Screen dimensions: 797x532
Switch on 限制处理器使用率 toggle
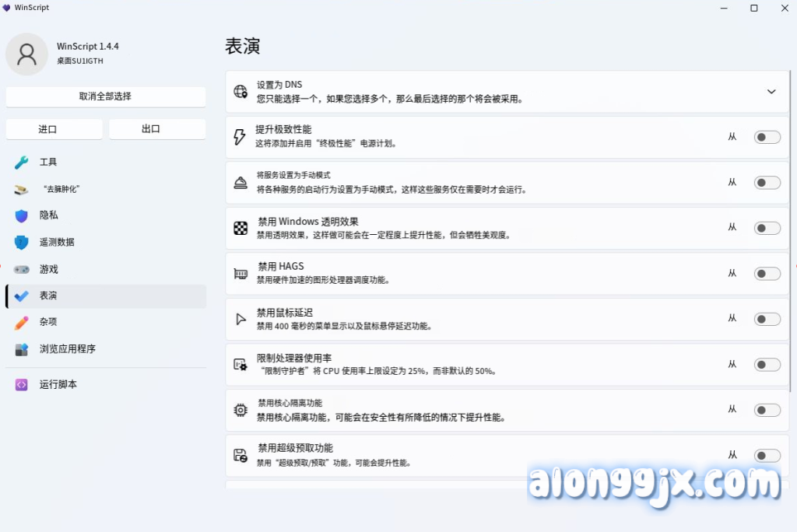coord(767,365)
